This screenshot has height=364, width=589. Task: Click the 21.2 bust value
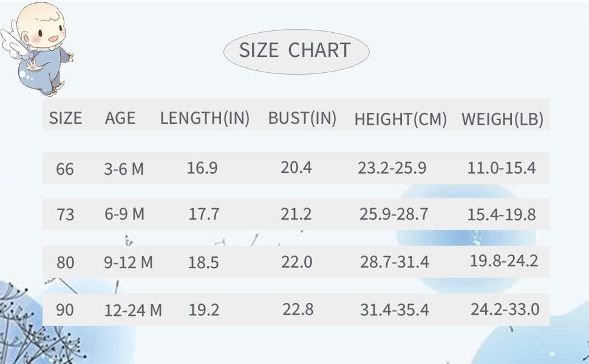click(x=296, y=214)
